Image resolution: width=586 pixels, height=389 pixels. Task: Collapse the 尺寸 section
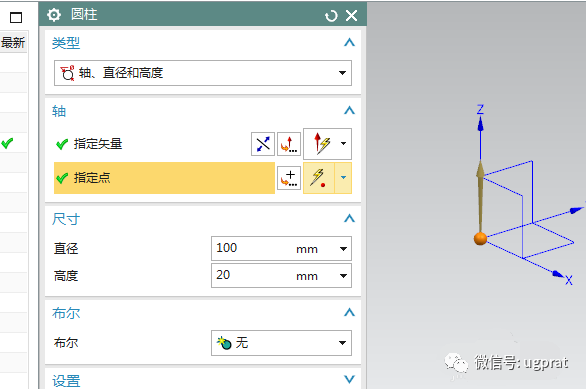pos(349,218)
